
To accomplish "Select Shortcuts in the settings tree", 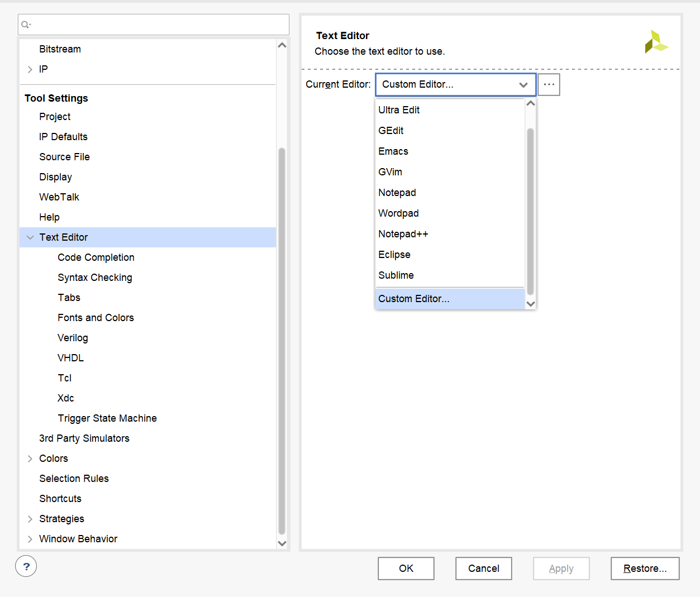I will coord(60,499).
